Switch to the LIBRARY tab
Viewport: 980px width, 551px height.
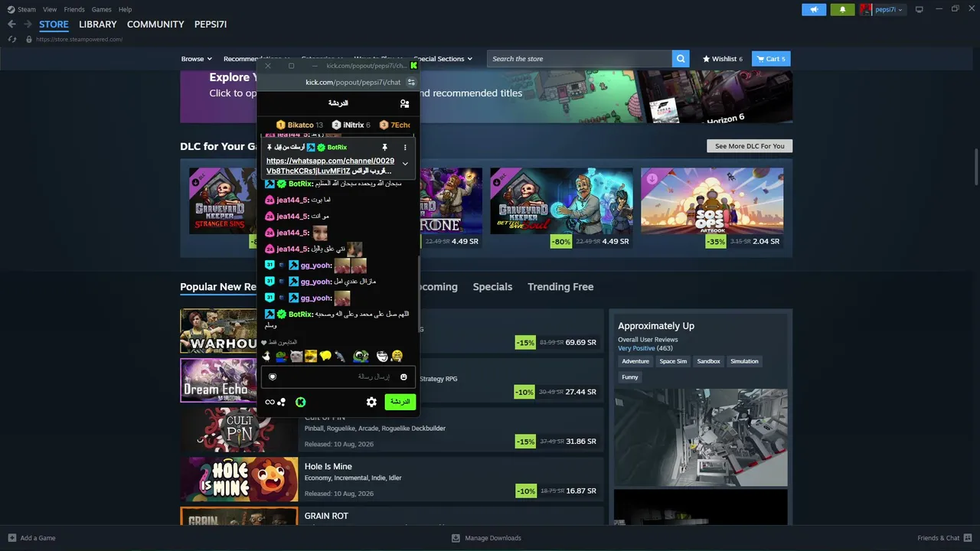pos(98,24)
